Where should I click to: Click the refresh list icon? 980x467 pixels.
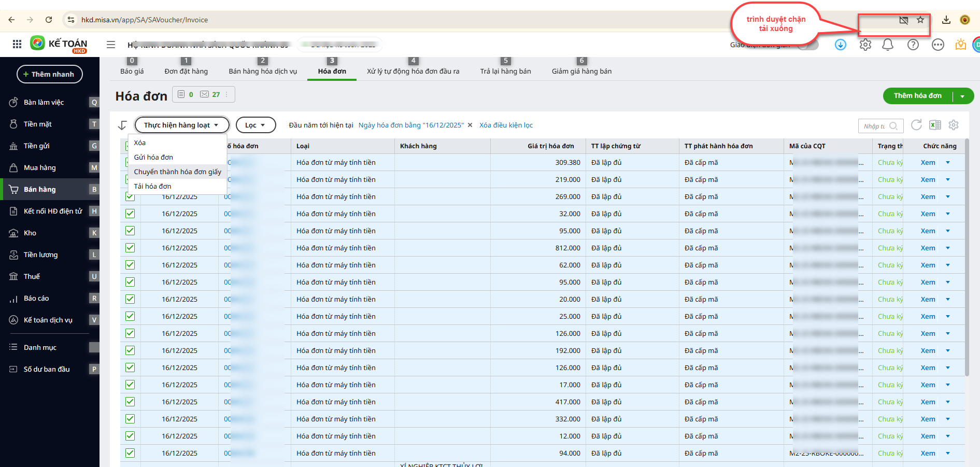click(916, 125)
